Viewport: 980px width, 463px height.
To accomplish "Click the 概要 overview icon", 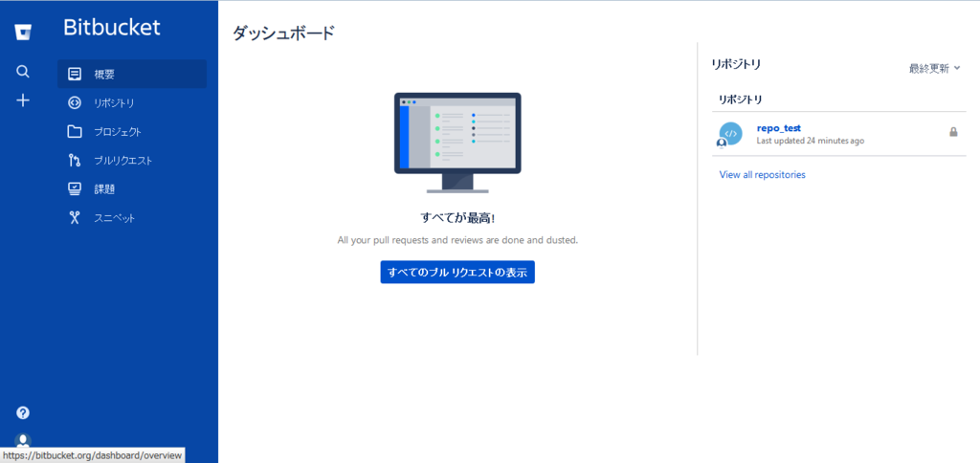I will pyautogui.click(x=75, y=74).
